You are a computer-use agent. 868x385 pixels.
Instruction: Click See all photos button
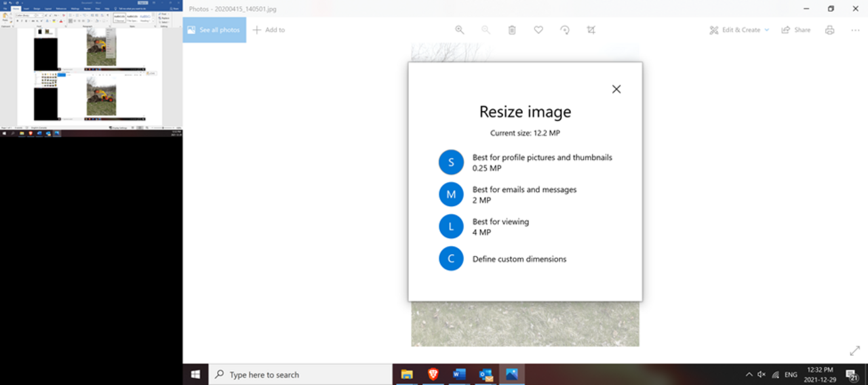214,30
